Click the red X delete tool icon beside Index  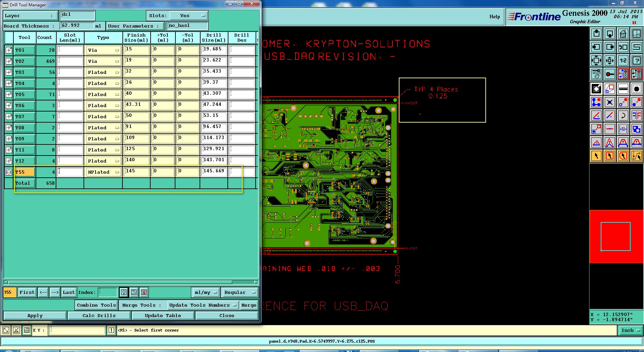pos(144,292)
